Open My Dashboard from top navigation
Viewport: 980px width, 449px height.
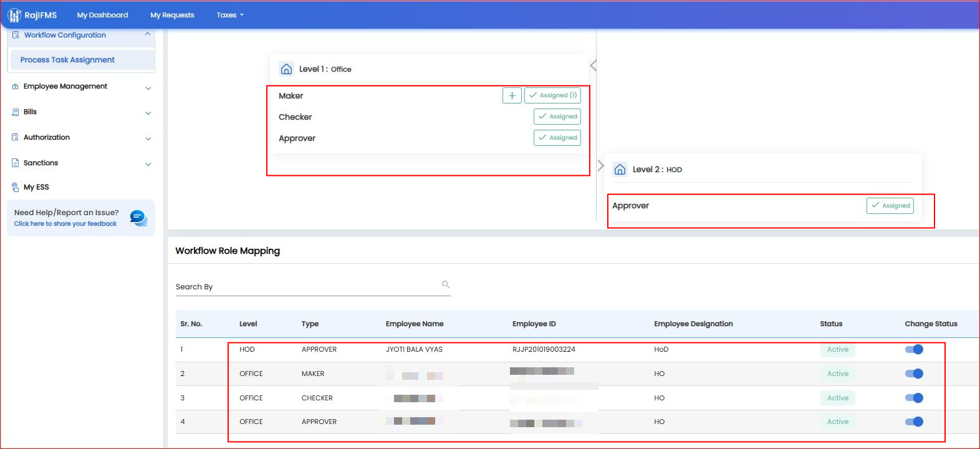(102, 15)
